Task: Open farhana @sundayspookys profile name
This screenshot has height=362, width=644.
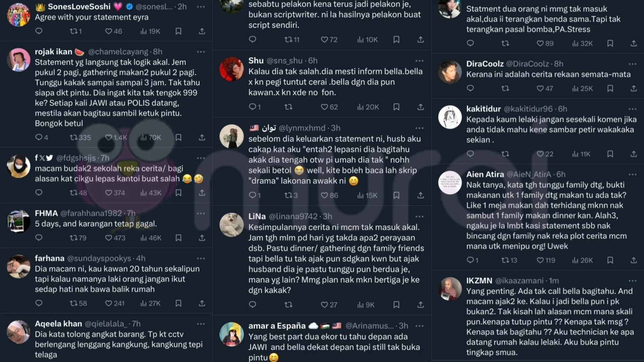Action: point(50,258)
